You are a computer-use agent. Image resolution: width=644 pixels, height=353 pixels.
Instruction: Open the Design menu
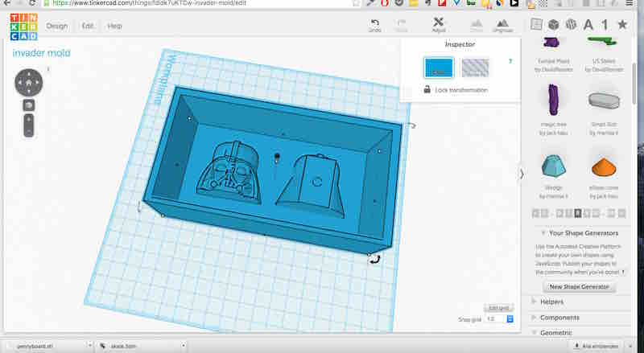tap(56, 26)
